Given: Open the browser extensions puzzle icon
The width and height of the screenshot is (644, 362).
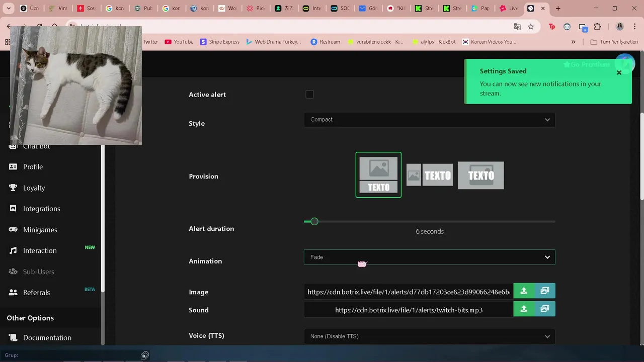Looking at the screenshot, I should pos(598,27).
